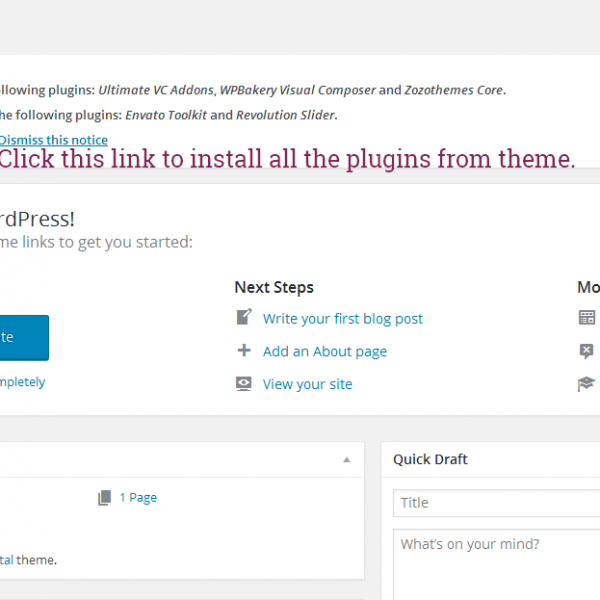The height and width of the screenshot is (600, 600).
Task: Select the Add an About page link
Action: coord(324,351)
